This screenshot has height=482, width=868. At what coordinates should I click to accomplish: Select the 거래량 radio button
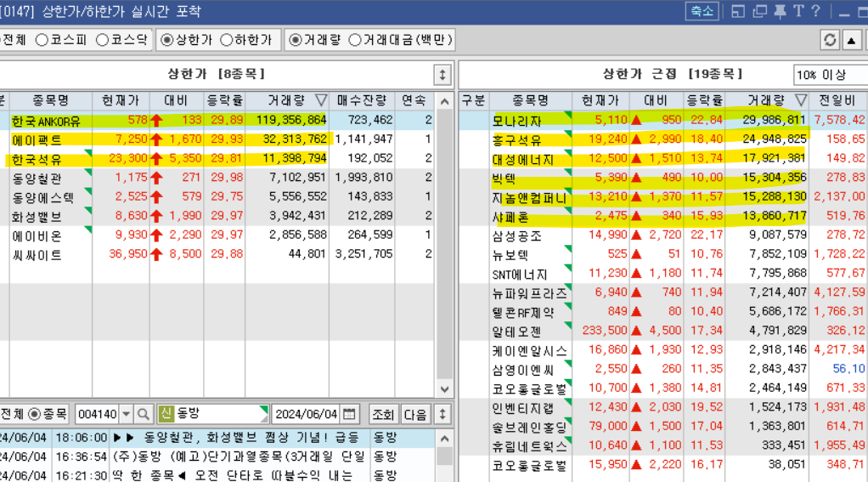(295, 40)
